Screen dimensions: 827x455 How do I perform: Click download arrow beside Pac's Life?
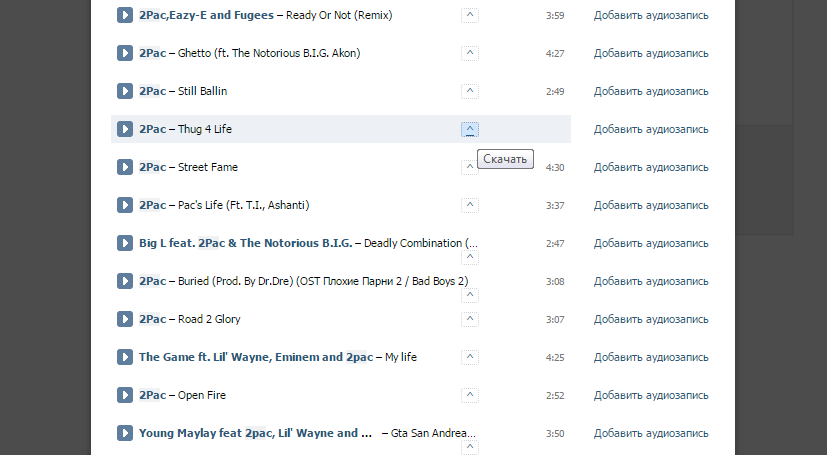click(x=470, y=205)
